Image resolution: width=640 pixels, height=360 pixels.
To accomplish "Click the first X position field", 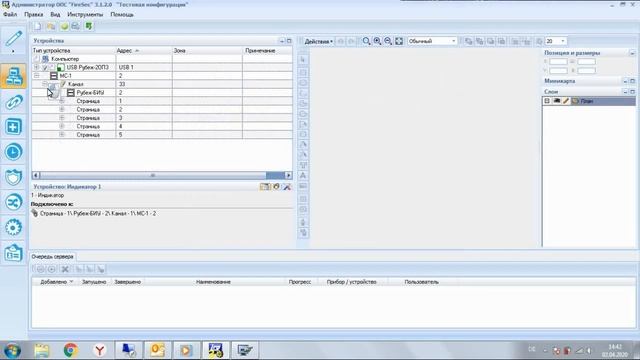I will tap(558, 62).
